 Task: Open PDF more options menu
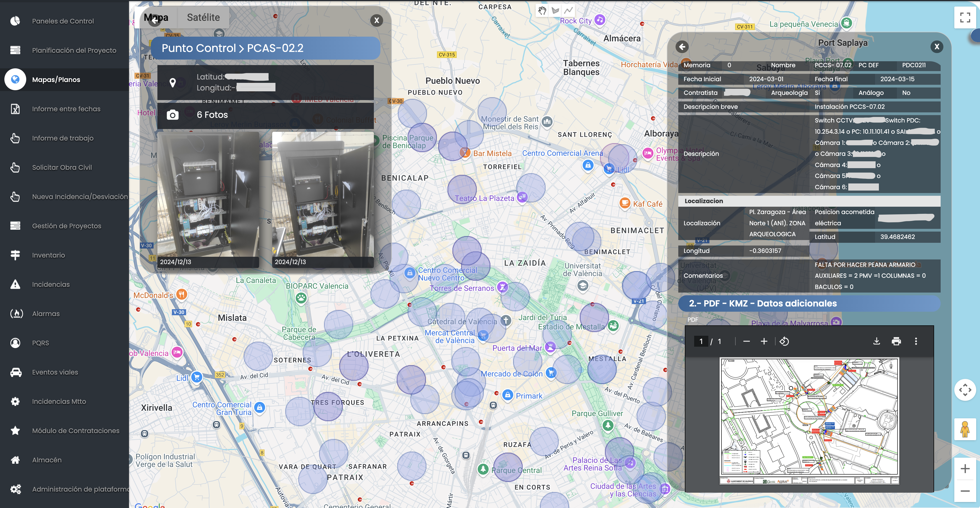pyautogui.click(x=916, y=341)
